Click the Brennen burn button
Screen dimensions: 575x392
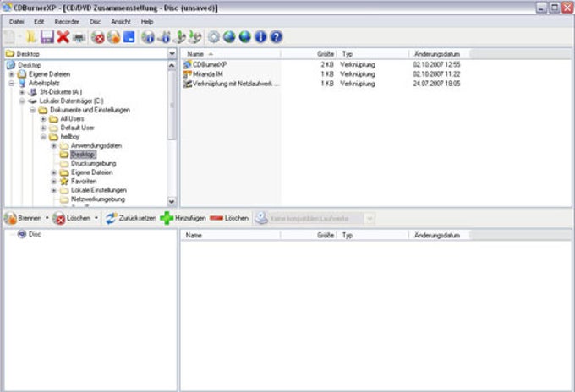click(23, 218)
